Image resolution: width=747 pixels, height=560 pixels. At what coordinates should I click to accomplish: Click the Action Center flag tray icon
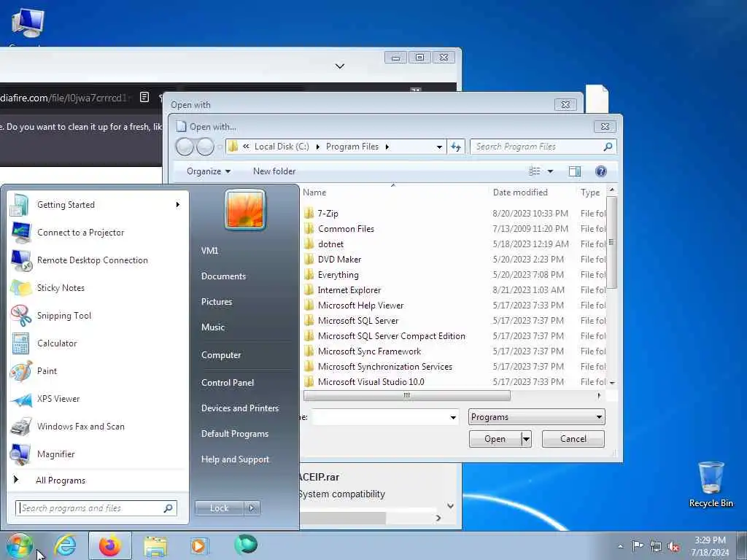click(638, 545)
